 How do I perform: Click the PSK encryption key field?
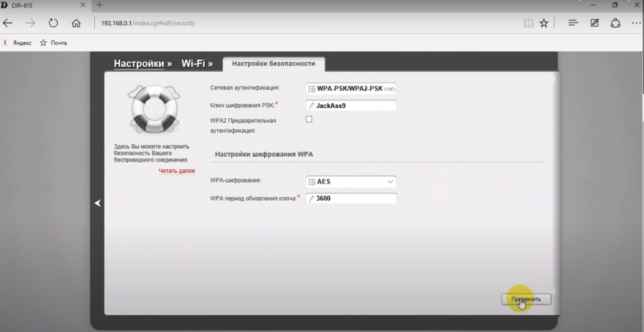tap(354, 106)
